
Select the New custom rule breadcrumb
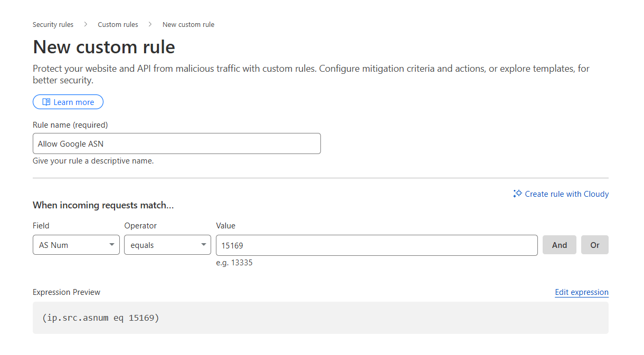pos(188,25)
